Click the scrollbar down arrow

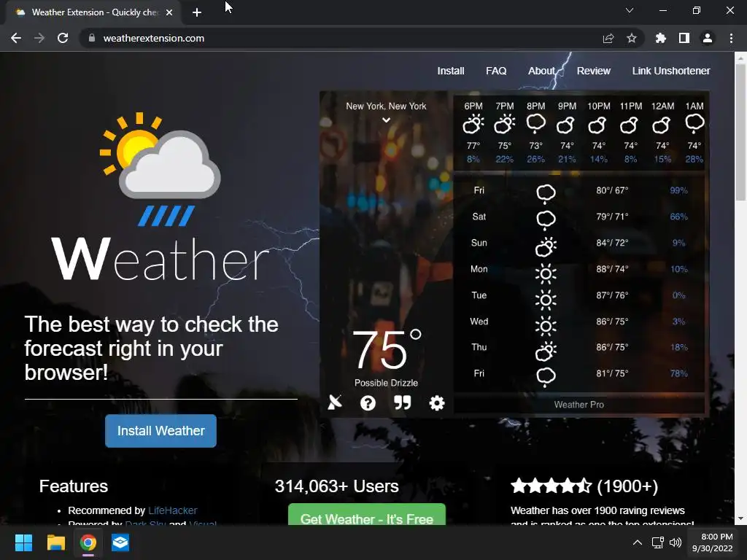coord(740,518)
